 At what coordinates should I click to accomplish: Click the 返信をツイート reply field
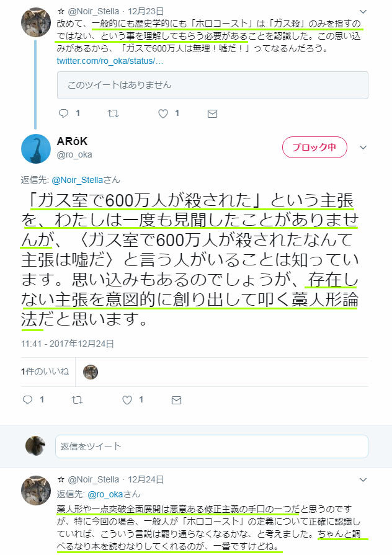pos(212,446)
